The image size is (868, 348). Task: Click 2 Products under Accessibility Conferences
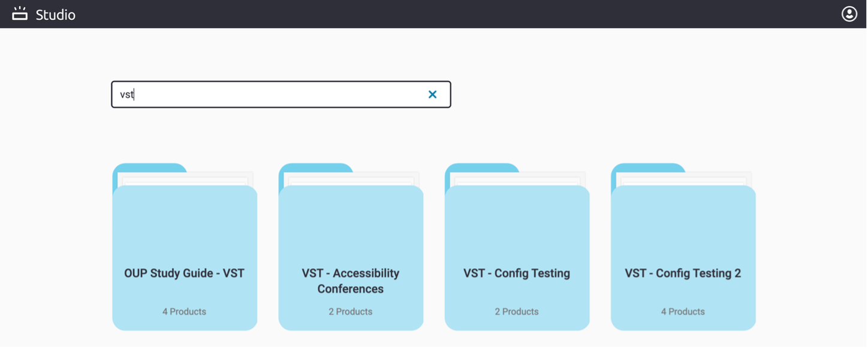point(350,311)
